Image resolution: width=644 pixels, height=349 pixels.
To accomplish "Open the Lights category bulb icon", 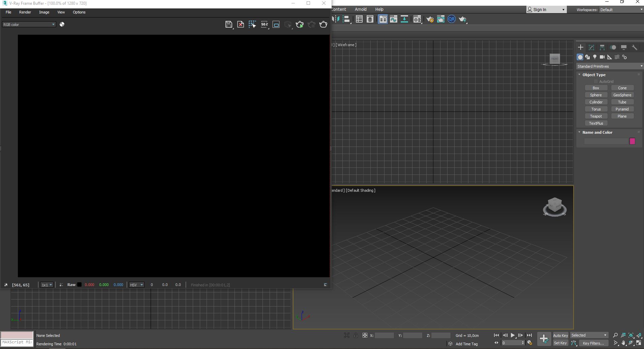I will point(595,57).
